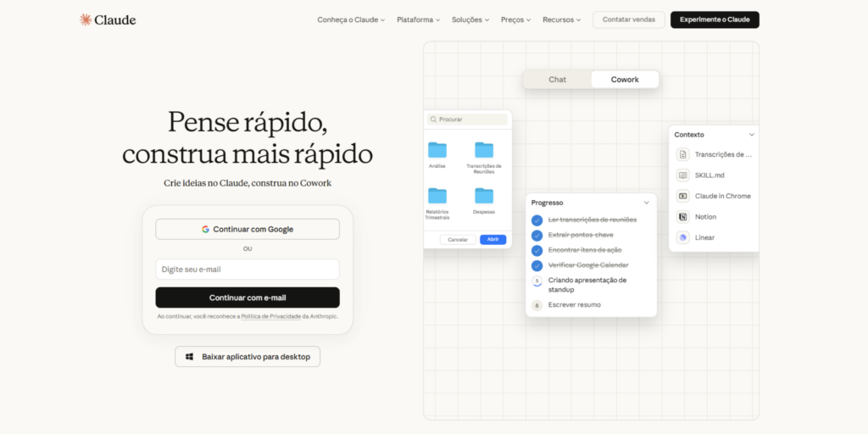Open the Política de Privacidade link

coord(270,317)
